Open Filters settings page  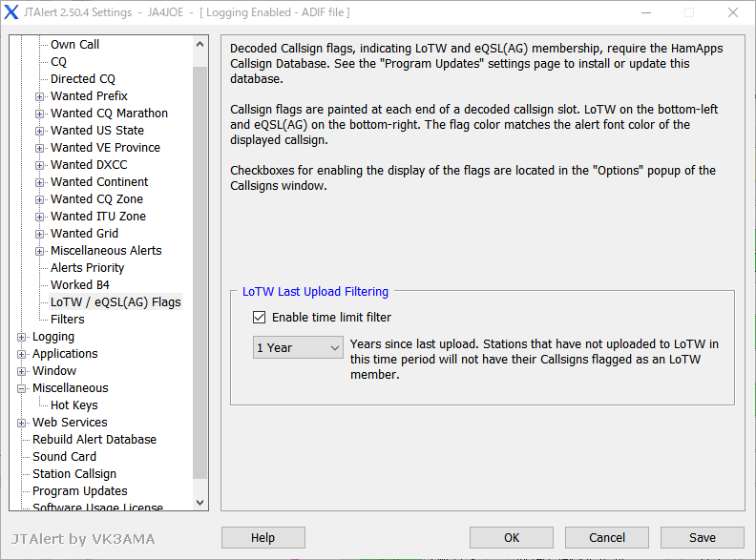tap(68, 319)
